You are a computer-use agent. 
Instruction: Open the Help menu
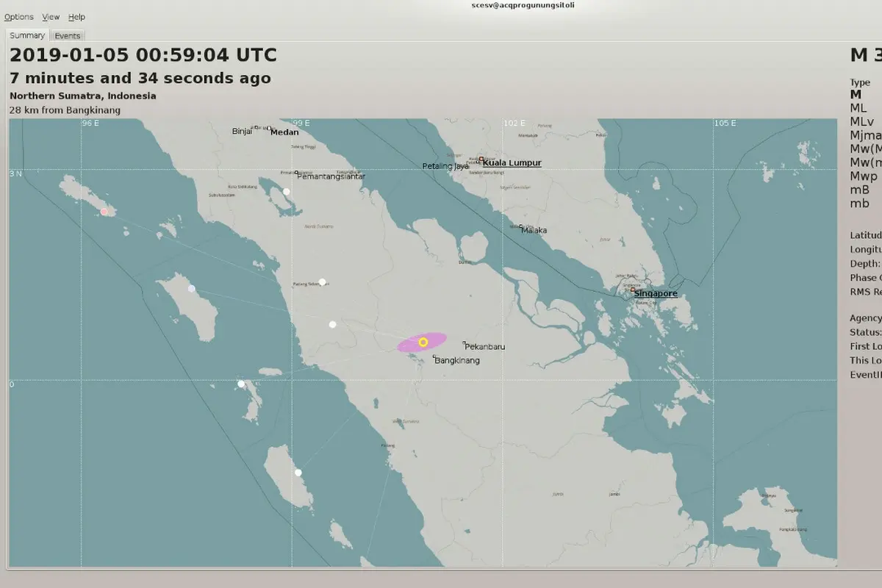(x=76, y=17)
